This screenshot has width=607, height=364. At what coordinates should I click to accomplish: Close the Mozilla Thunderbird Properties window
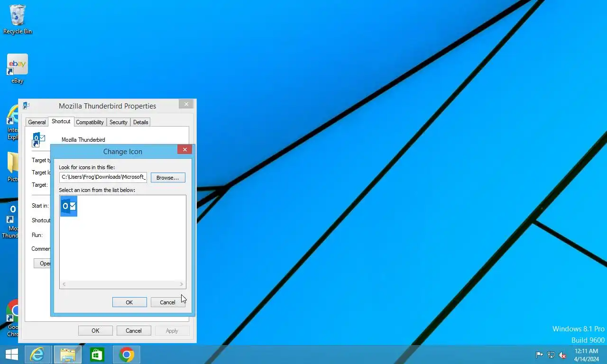pos(186,104)
